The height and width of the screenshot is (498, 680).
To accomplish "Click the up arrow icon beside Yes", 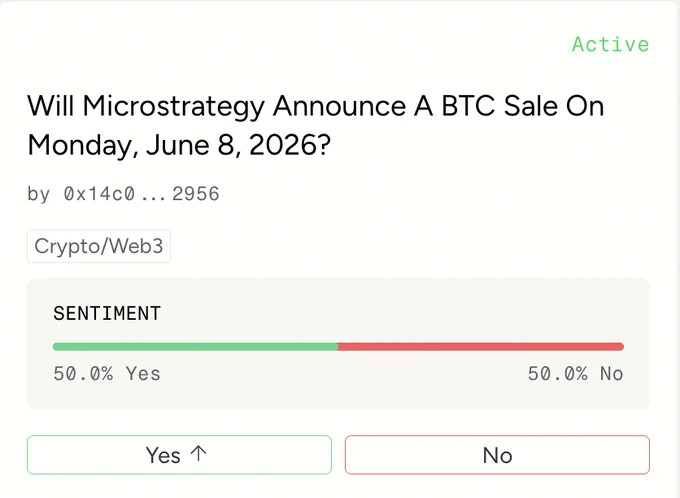I will coord(199,454).
